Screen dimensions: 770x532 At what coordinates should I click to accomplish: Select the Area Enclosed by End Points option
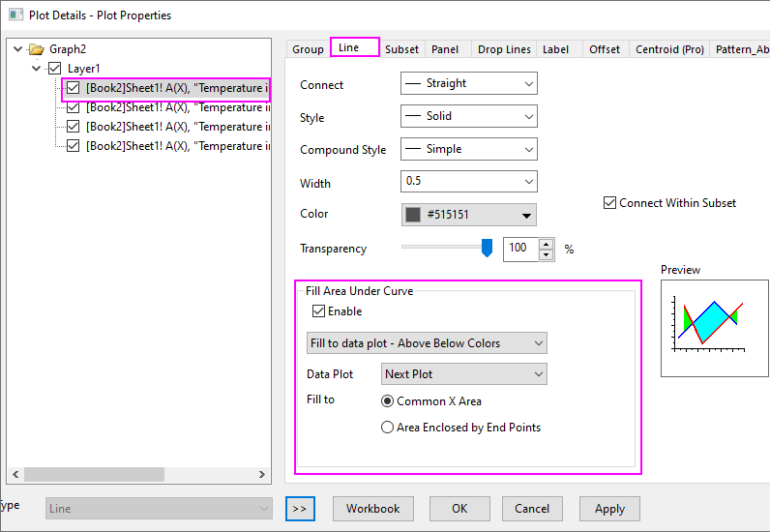[388, 428]
